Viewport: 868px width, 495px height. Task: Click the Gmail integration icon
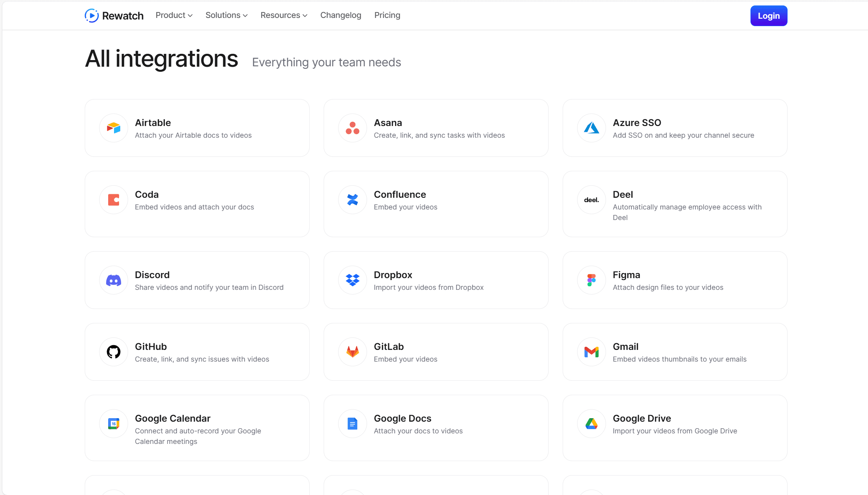coord(592,351)
